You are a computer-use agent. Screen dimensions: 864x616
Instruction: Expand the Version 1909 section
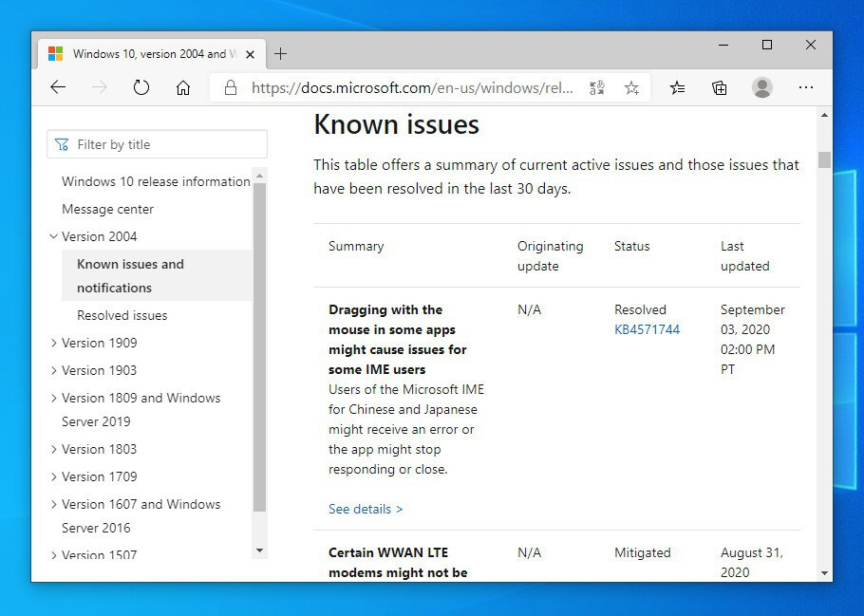(x=54, y=343)
